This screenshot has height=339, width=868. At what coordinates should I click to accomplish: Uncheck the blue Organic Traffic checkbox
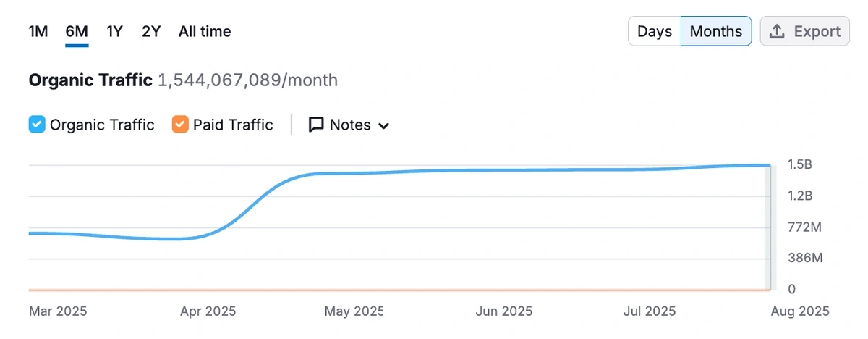click(x=37, y=125)
